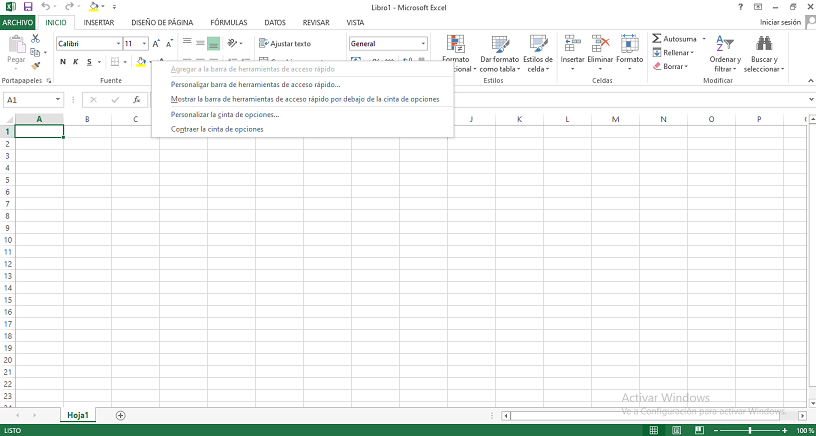816x436 pixels.
Task: Click the Autosuma sigma button
Action: tap(674, 39)
